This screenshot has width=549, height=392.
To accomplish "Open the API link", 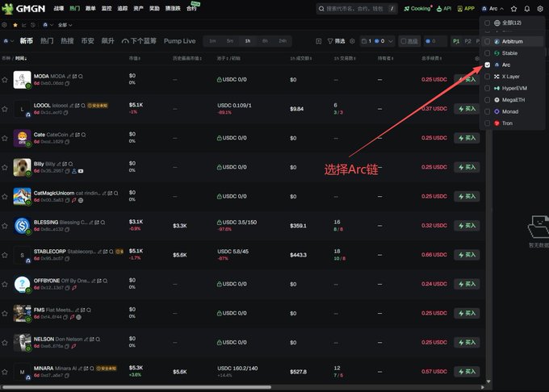I will tap(444, 8).
